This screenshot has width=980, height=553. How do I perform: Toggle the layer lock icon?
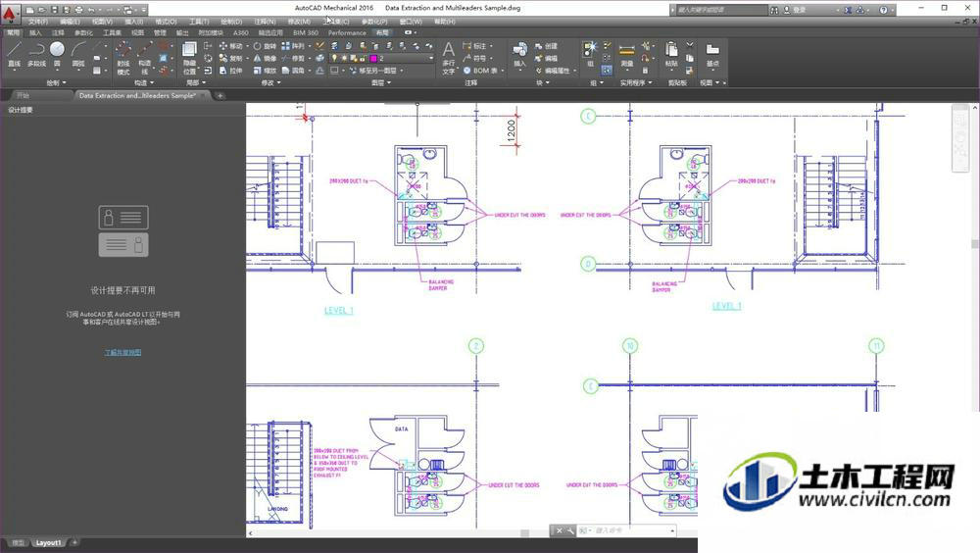tap(363, 58)
